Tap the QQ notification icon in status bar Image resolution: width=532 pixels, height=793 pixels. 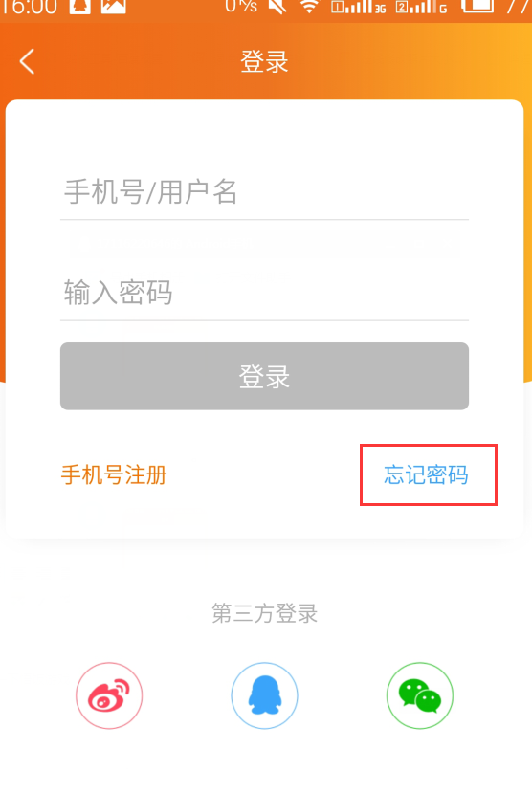tap(80, 7)
